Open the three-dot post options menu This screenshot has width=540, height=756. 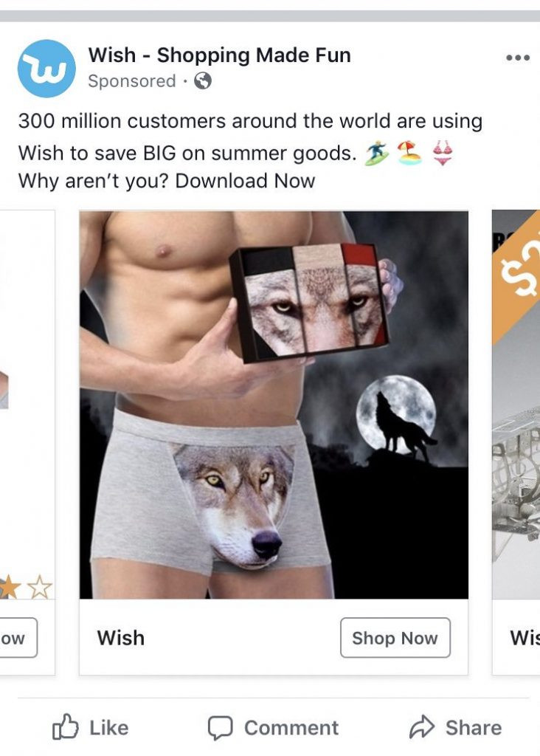pos(518,58)
